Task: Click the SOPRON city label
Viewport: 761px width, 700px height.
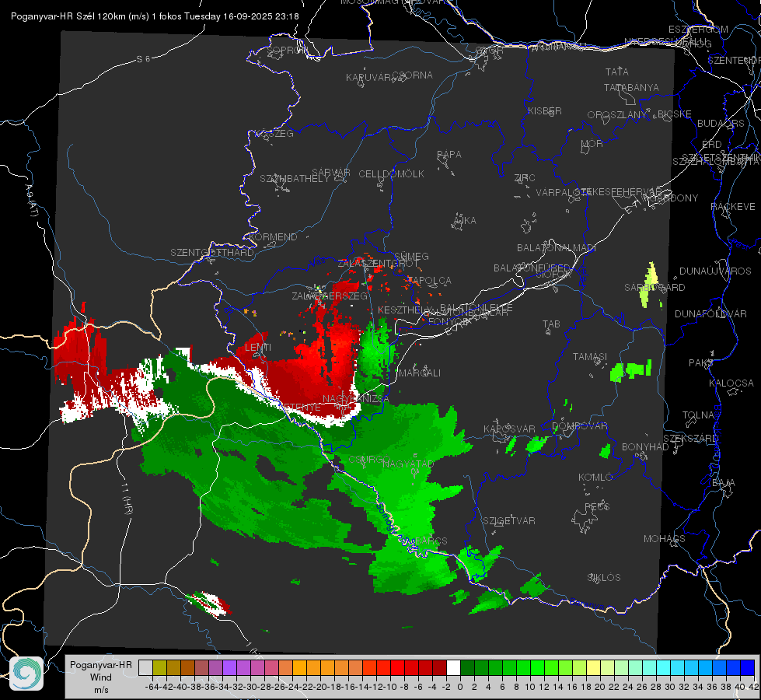Action: (288, 50)
